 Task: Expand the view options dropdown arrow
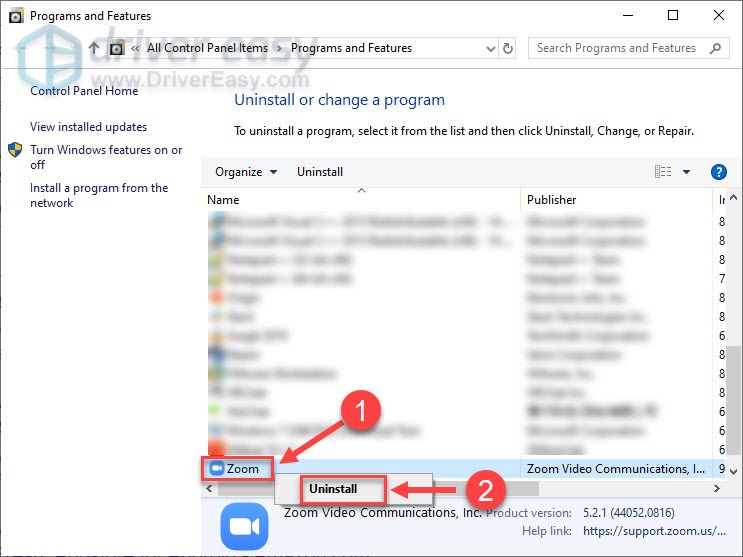point(687,172)
